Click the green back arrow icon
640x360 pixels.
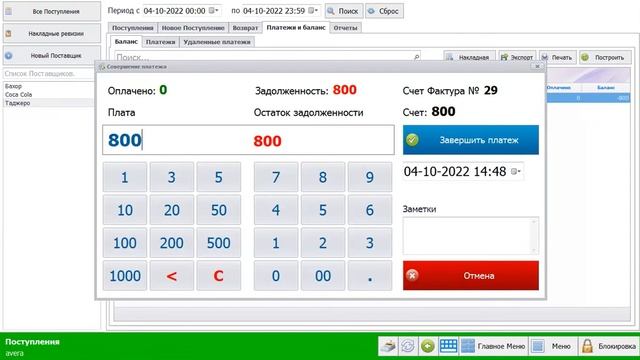pos(428,347)
